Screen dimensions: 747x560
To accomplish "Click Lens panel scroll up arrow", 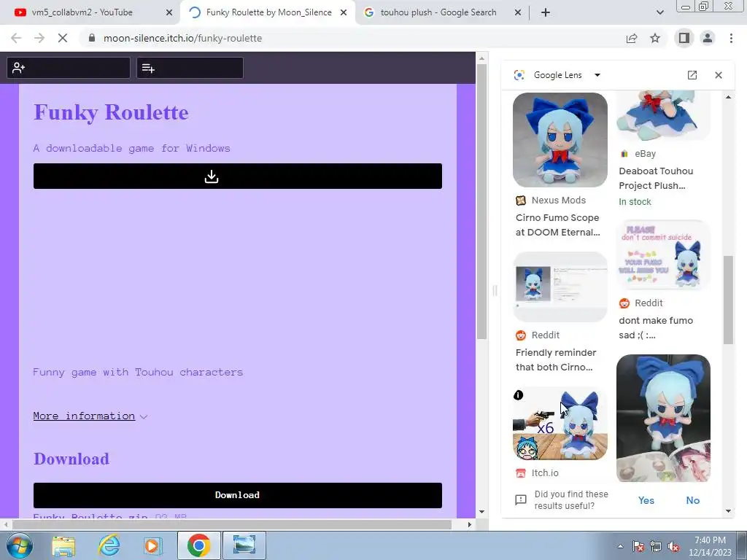I will pos(728,97).
